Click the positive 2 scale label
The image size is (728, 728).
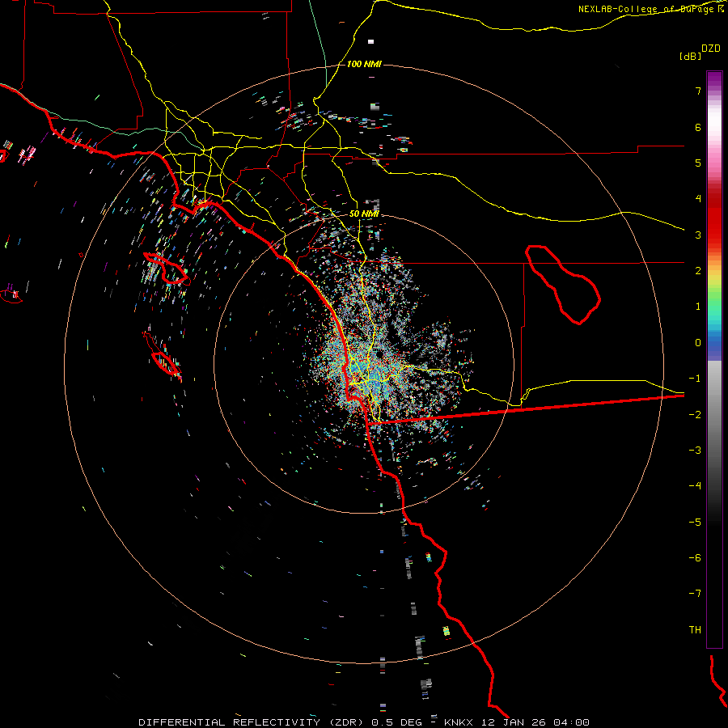tap(698, 271)
